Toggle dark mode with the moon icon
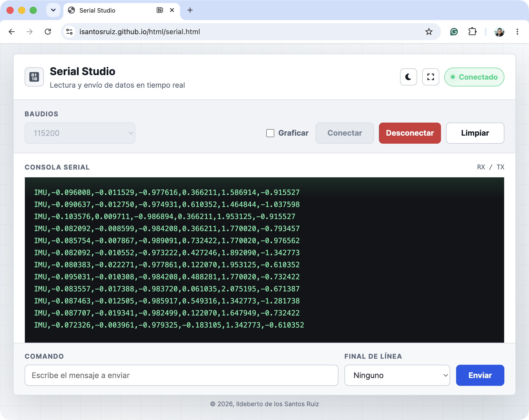The image size is (529, 420). (x=408, y=77)
